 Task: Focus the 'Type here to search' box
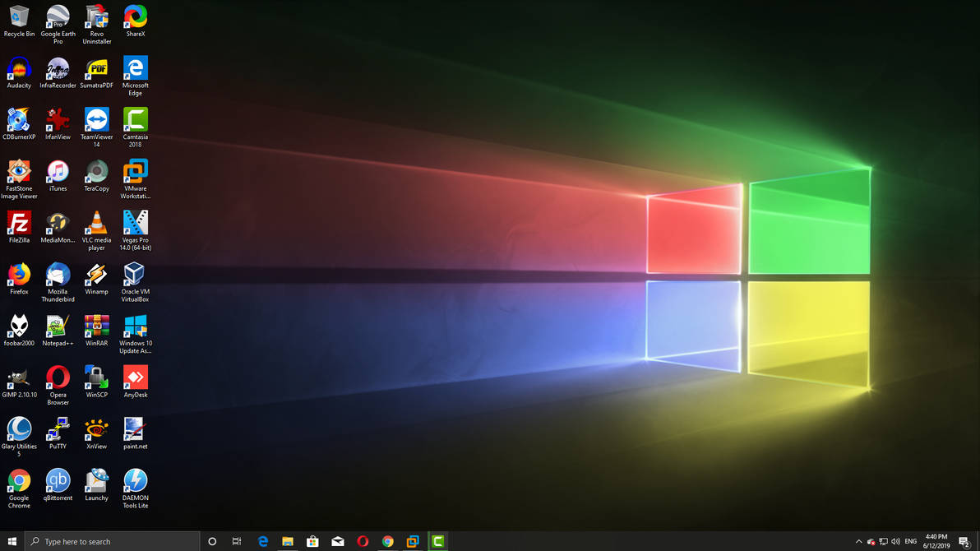(x=113, y=542)
